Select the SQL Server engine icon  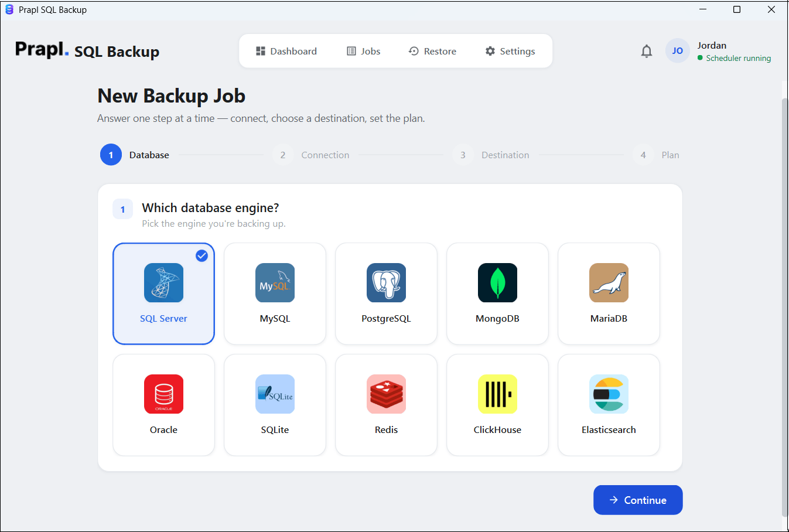pos(163,282)
